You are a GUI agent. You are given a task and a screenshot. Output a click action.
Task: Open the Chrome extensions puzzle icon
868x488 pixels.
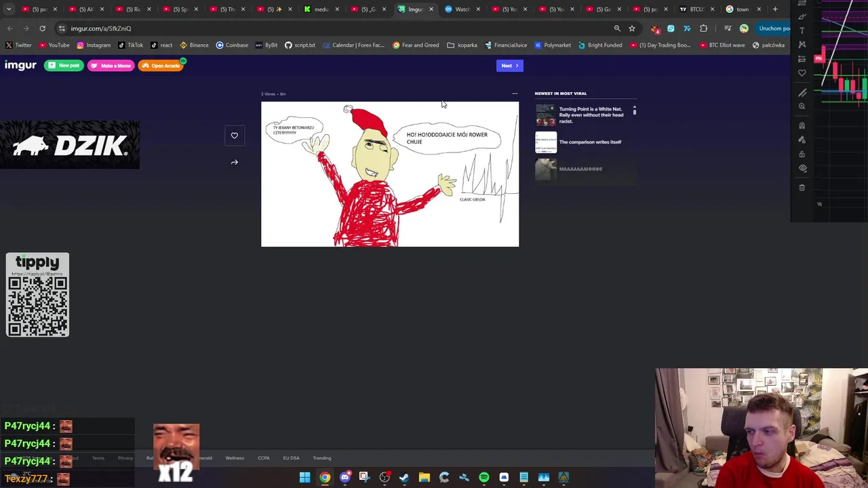coord(703,28)
